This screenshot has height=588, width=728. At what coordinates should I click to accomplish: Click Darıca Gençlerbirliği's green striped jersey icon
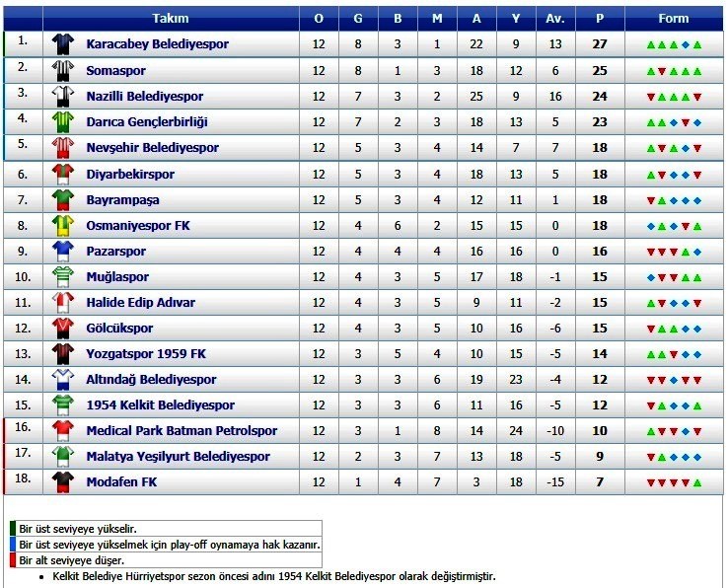63,121
